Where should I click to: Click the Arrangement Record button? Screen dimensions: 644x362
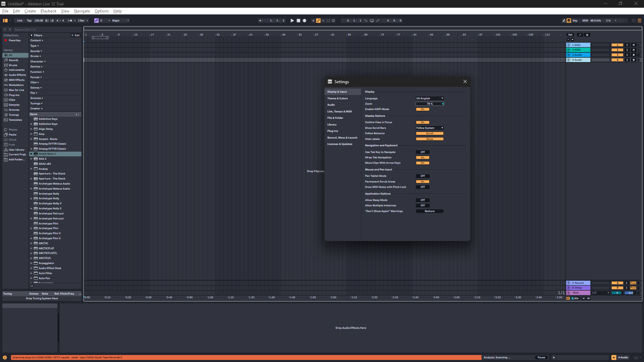(x=304, y=20)
